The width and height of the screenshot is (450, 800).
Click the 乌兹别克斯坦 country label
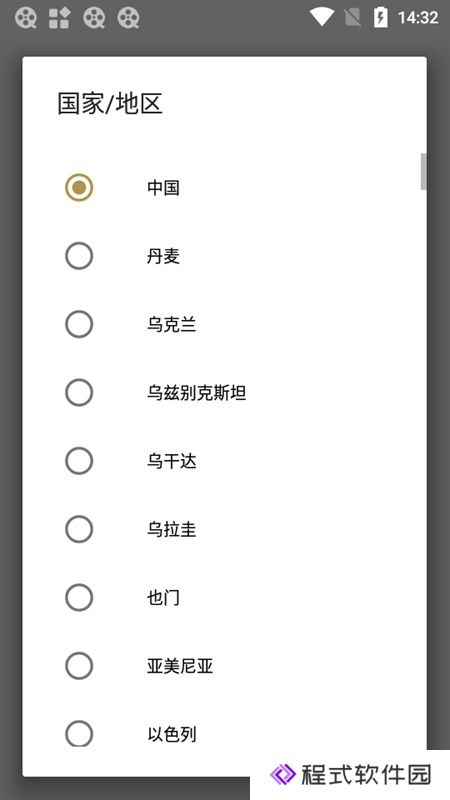tap(196, 393)
